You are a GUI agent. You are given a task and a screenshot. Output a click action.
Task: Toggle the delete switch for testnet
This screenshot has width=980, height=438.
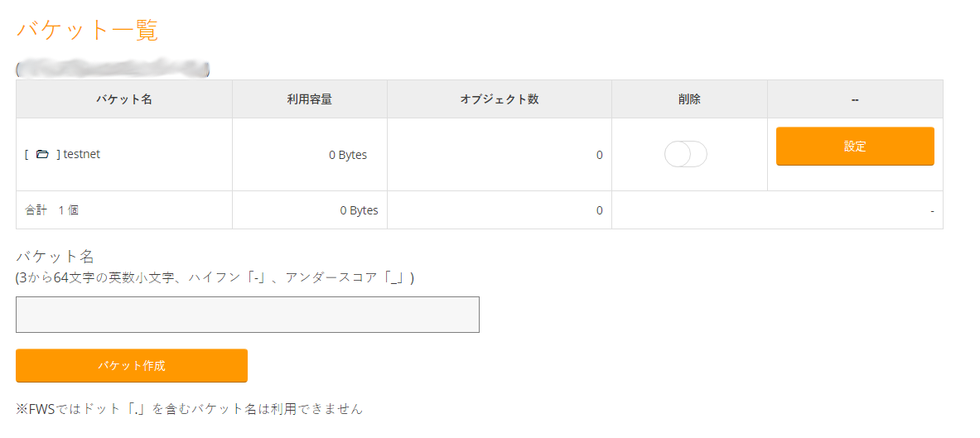point(685,154)
